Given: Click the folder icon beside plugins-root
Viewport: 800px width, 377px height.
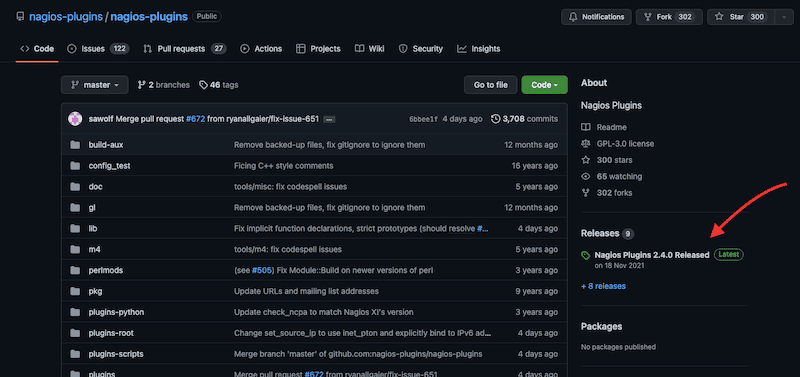Looking at the screenshot, I should point(75,333).
